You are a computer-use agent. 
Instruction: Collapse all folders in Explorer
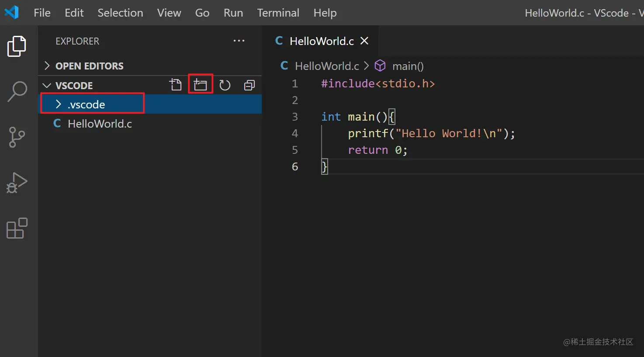pyautogui.click(x=249, y=85)
